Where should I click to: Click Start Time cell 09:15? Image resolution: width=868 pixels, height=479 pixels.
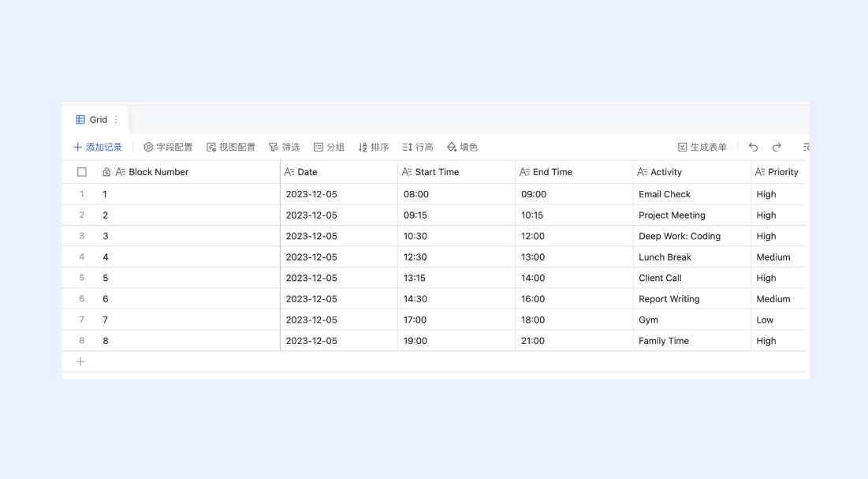(456, 215)
